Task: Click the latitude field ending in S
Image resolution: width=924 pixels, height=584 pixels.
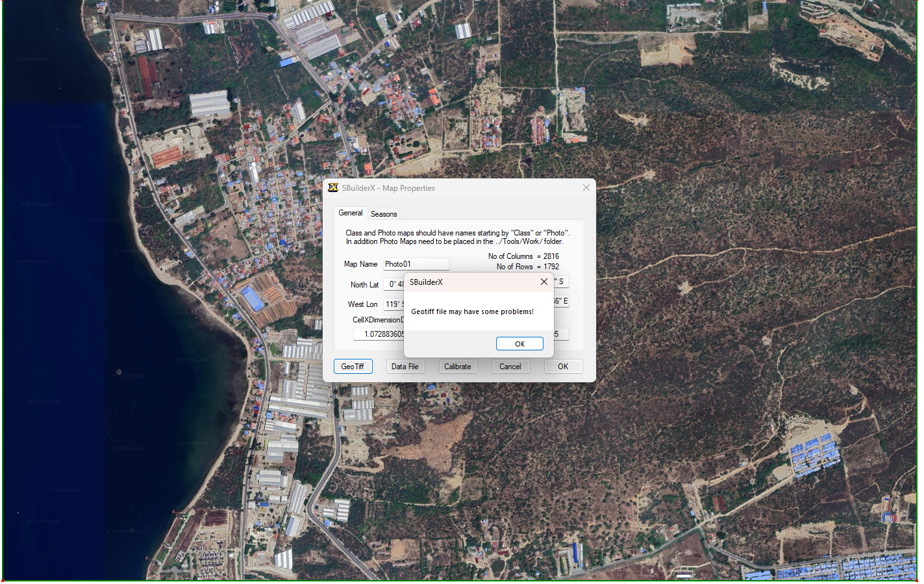Action: 562,282
